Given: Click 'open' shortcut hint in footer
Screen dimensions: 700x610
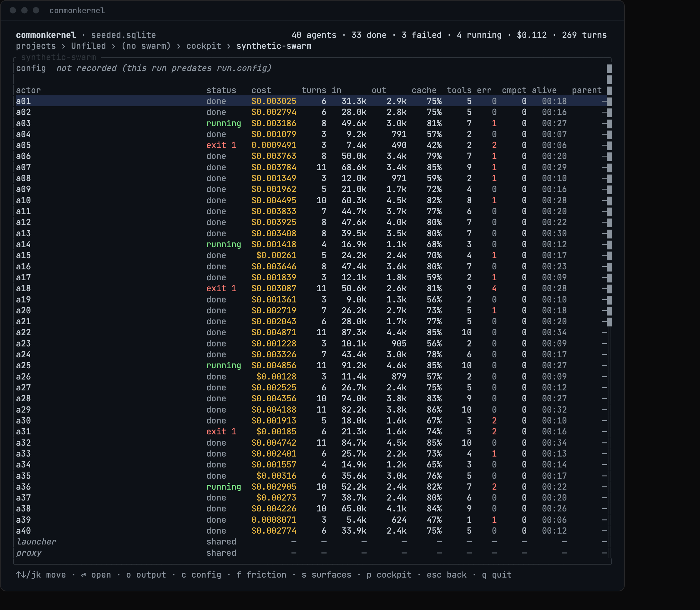Looking at the screenshot, I should (x=96, y=575).
